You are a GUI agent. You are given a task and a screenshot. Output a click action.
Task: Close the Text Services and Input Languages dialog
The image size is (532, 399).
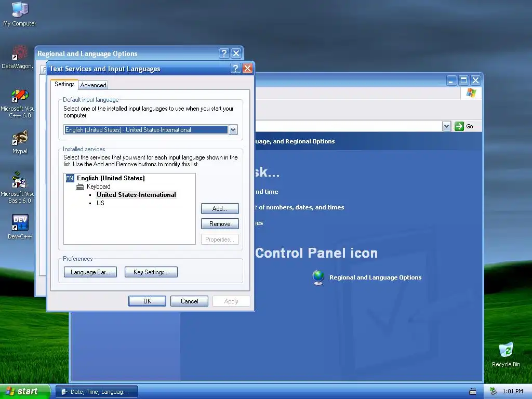tap(248, 69)
